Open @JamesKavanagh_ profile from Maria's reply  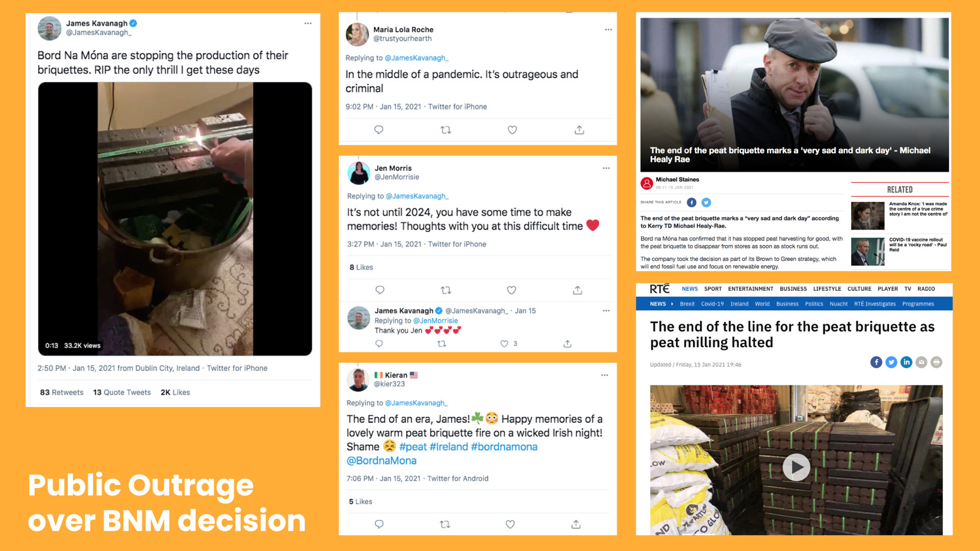click(416, 58)
